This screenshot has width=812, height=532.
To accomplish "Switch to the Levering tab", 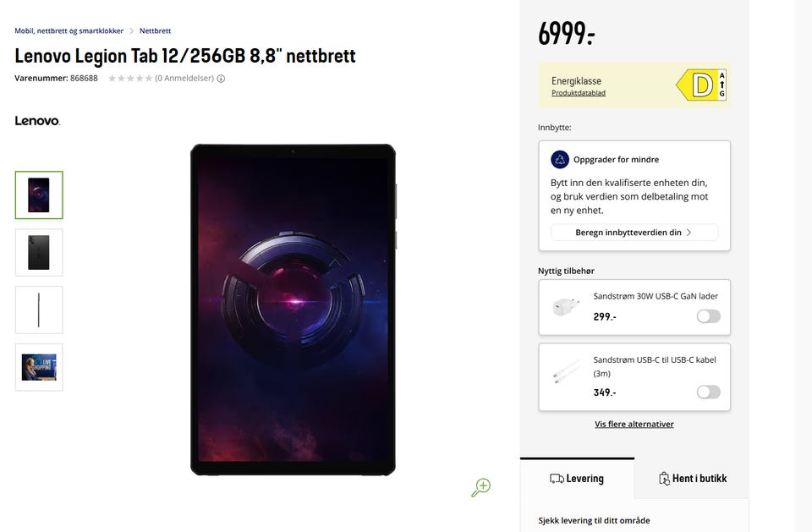I will [x=577, y=479].
